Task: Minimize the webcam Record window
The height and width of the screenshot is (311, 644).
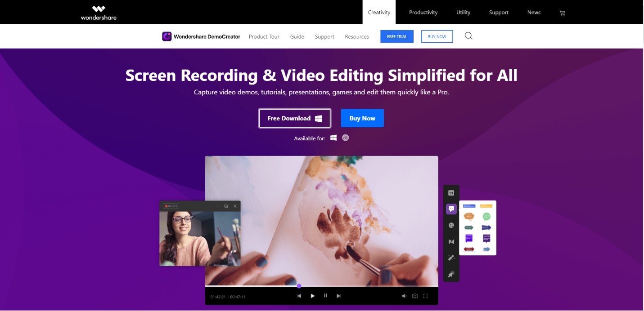Action: click(x=216, y=206)
